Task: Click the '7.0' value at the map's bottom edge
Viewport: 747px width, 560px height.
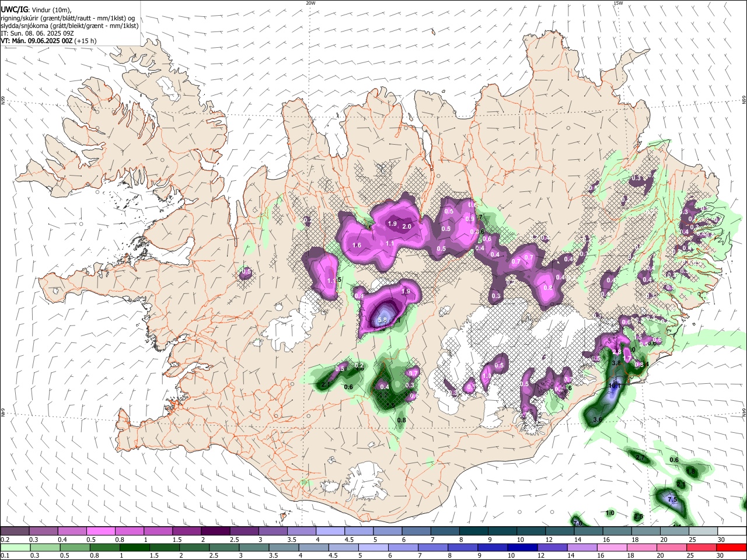Action: point(578,523)
